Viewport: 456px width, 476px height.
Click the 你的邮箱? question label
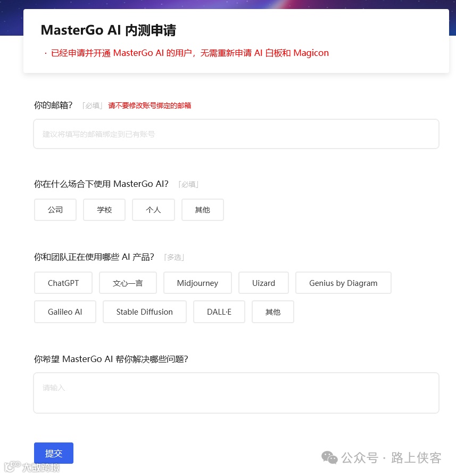[x=53, y=105]
